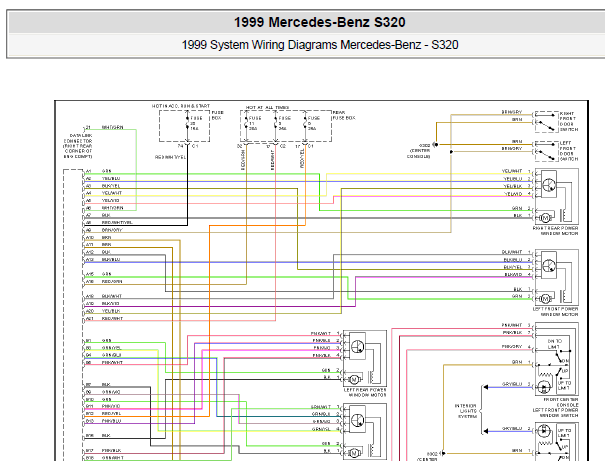Click the "1999 System Wiring Diagrams Mercedes-Benz - S320" subtitle
Screen dimensions: 605x461
[320, 45]
